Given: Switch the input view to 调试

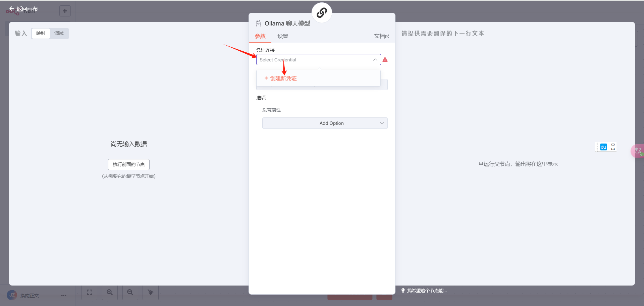Looking at the screenshot, I should coord(59,33).
